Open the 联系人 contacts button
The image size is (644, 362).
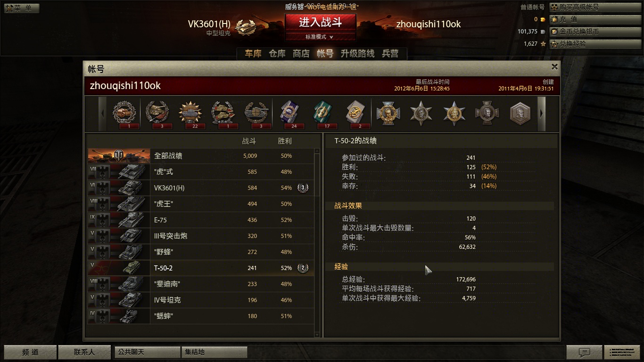coord(84,352)
